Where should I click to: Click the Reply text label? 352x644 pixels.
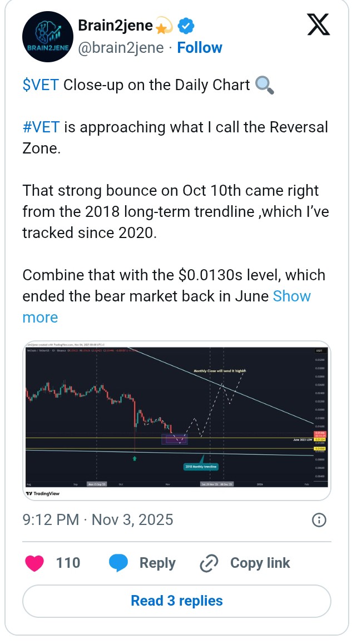[x=157, y=563]
